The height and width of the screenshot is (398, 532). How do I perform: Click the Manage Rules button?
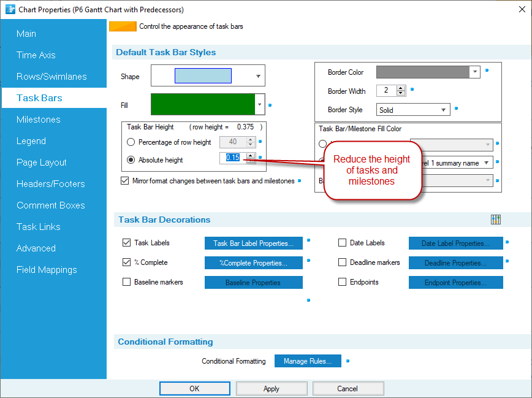tap(308, 361)
